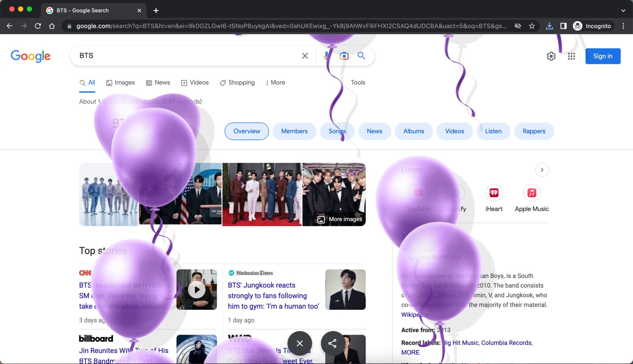Expand the More search filters menu
633x364 pixels.
[x=275, y=83]
